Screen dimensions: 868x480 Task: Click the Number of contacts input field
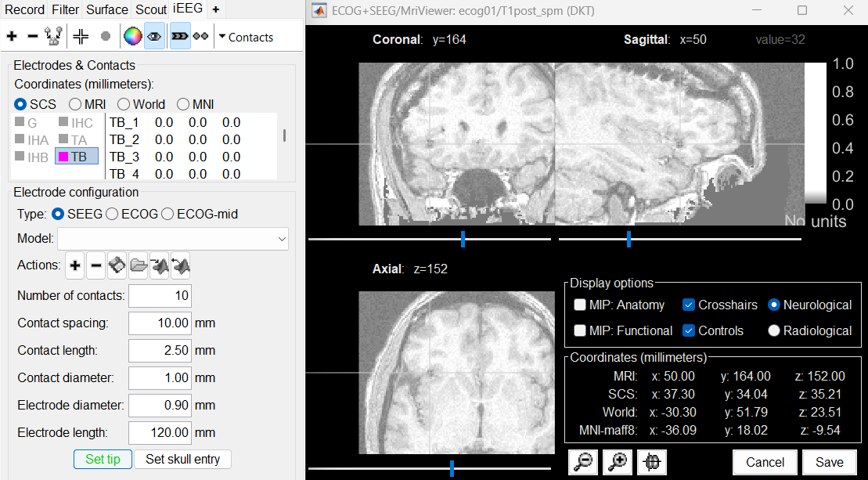click(x=160, y=296)
